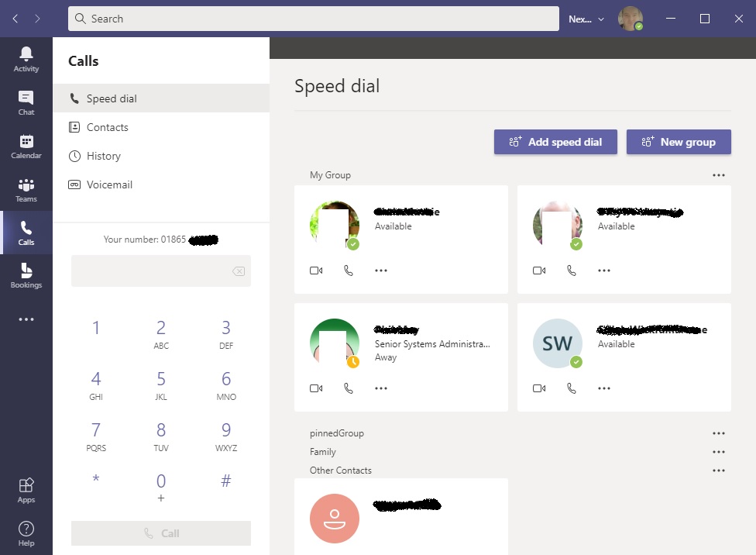This screenshot has height=555, width=756.
Task: Open the Apps store icon
Action: coord(26,490)
